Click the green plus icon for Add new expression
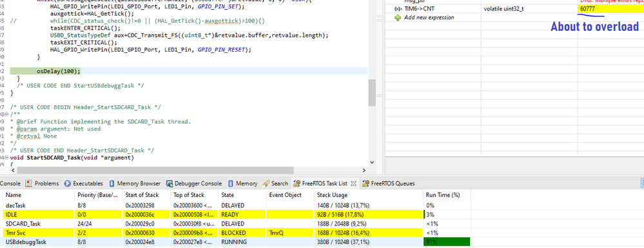 (x=398, y=17)
